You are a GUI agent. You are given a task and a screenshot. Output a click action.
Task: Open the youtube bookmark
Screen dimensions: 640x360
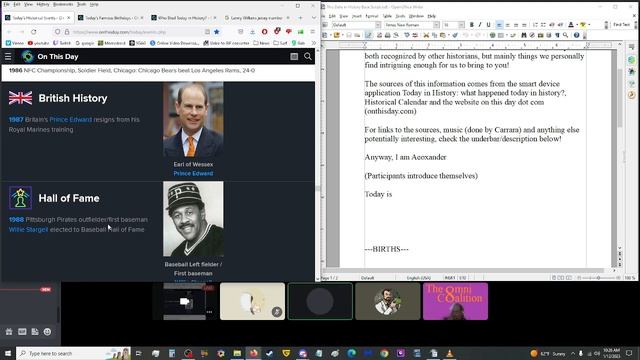38,43
